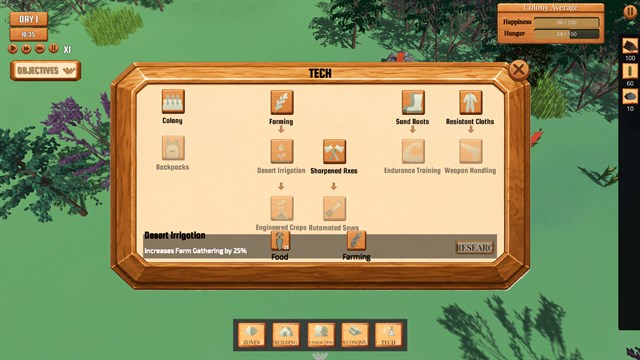Expand the Objectives panel

click(x=45, y=71)
